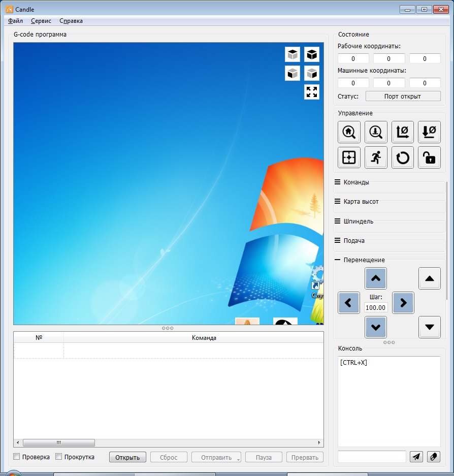Click the safe position running-man icon

376,157
